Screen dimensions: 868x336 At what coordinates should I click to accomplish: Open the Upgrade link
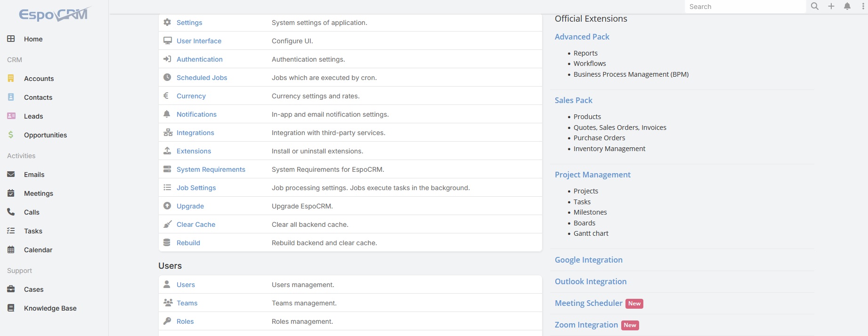pos(190,206)
